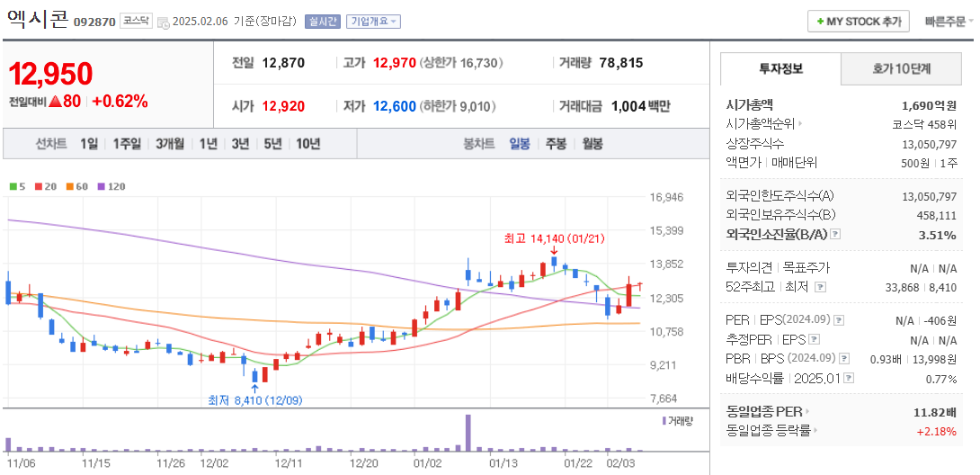Screen dimensions: 980x475
Task: Click the 최고 14,140 (01/21) marker
Action: (x=555, y=238)
